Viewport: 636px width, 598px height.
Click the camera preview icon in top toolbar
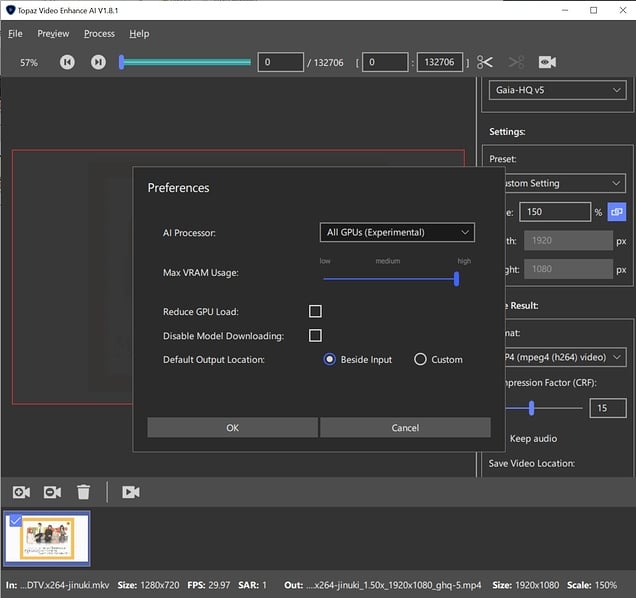point(547,62)
